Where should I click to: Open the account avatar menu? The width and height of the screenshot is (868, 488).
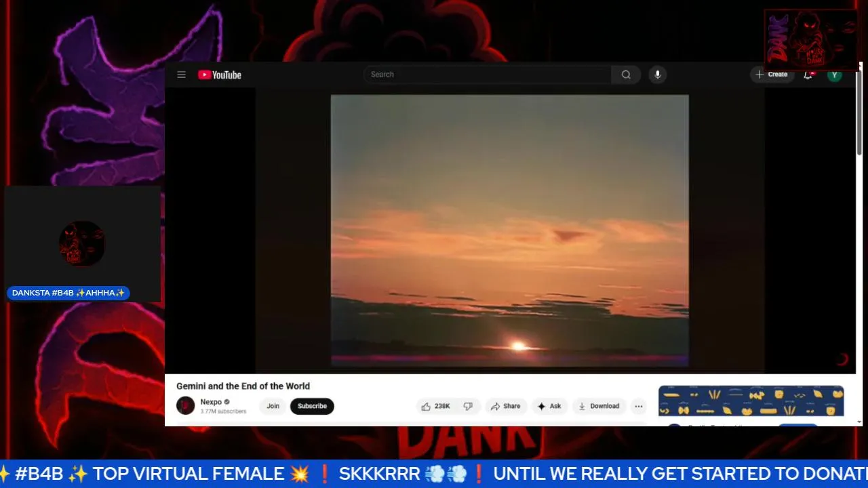835,75
